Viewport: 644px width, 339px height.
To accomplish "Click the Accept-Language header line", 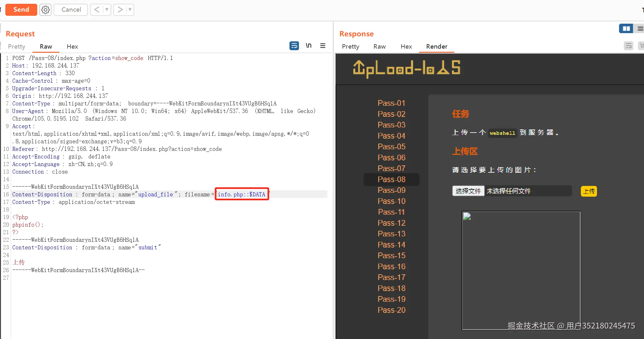I will point(63,164).
